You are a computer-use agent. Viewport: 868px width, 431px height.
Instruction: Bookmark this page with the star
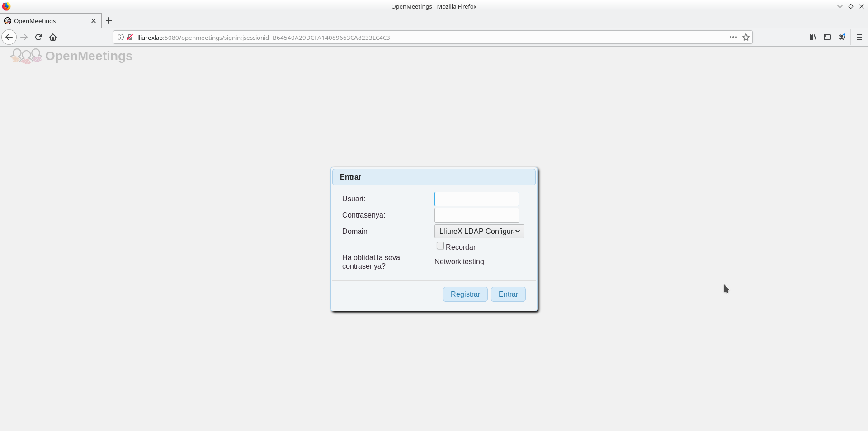click(746, 37)
